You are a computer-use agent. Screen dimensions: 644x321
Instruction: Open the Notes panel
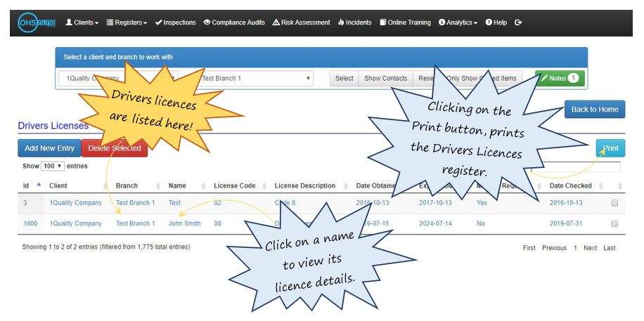(559, 78)
